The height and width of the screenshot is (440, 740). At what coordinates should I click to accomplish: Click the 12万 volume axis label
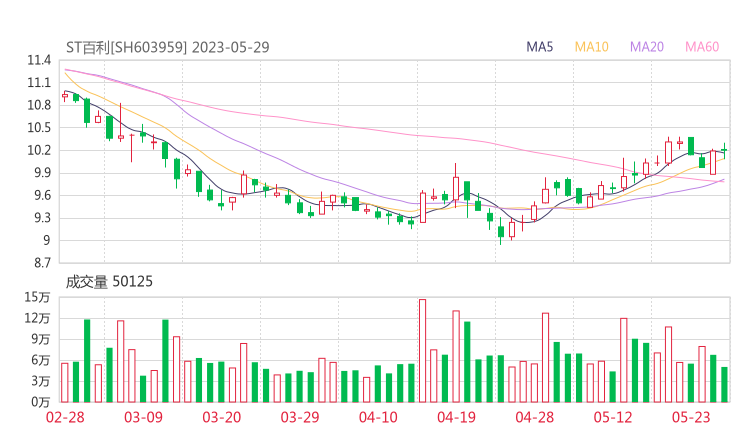pyautogui.click(x=37, y=318)
